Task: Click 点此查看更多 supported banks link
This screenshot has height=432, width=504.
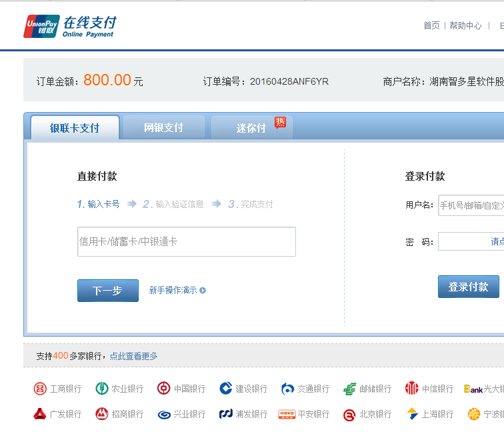Action: point(133,356)
